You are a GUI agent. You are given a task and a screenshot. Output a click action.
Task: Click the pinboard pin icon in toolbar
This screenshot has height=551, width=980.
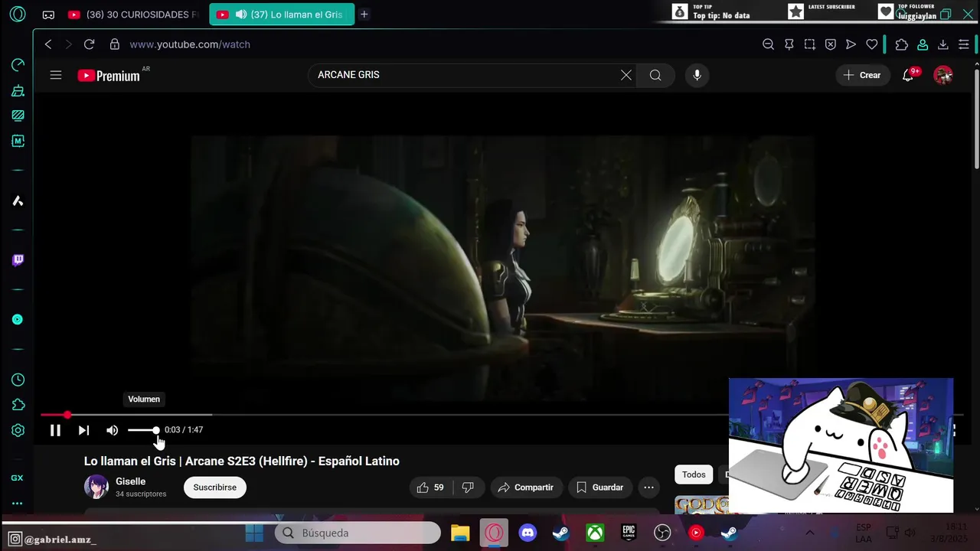(x=789, y=44)
